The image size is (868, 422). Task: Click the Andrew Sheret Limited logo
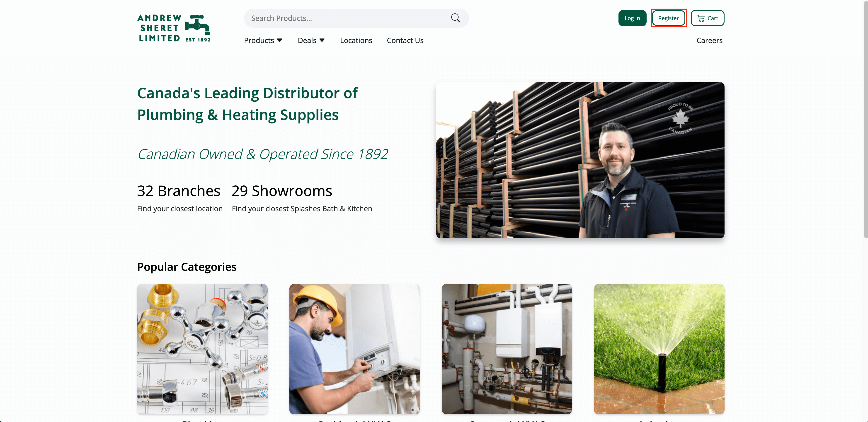coord(174,28)
